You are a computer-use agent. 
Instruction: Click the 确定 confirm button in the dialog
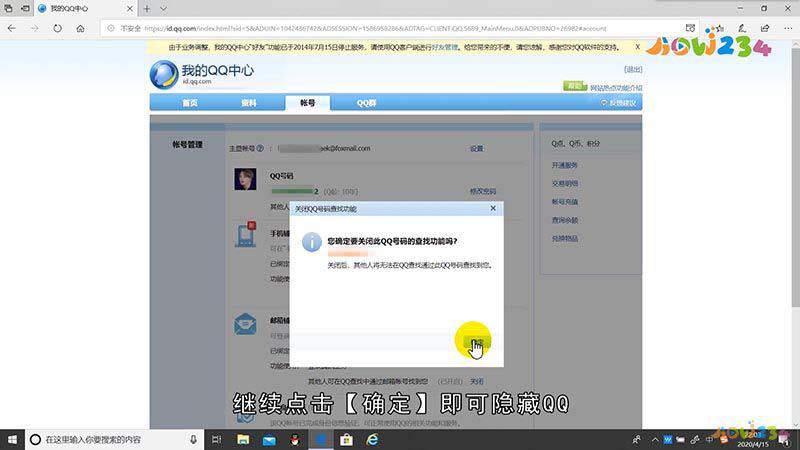tap(477, 343)
